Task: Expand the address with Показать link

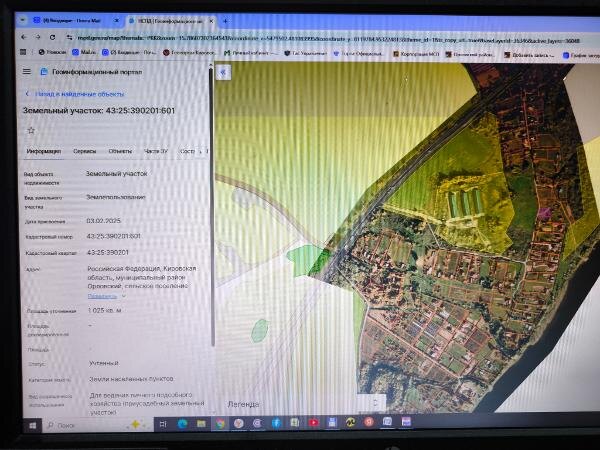Action: pyautogui.click(x=102, y=296)
